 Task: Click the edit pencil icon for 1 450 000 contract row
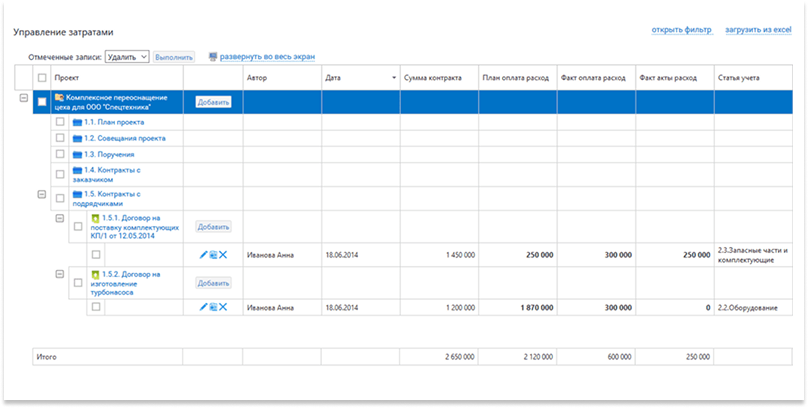(203, 255)
